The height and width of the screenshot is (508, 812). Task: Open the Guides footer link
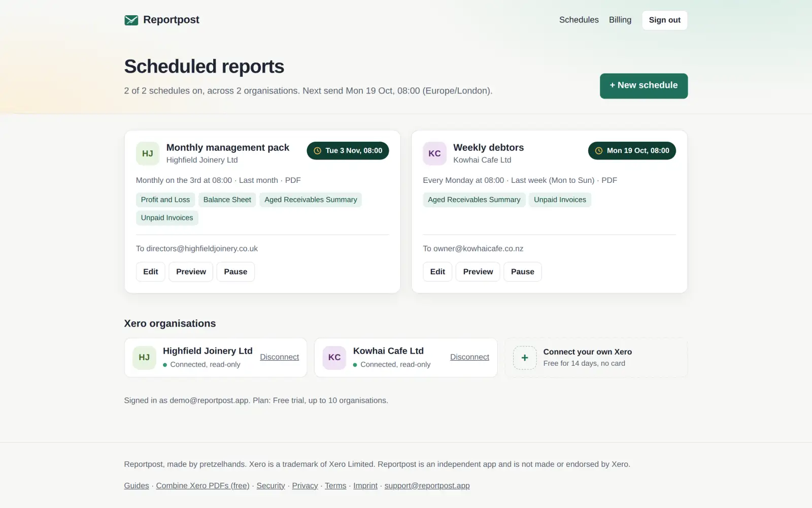137,486
